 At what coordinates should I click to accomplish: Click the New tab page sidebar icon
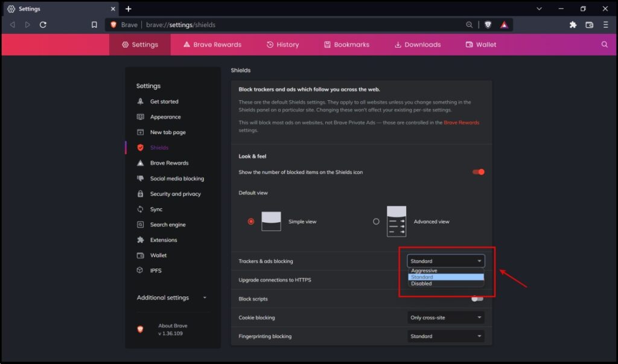tap(140, 132)
